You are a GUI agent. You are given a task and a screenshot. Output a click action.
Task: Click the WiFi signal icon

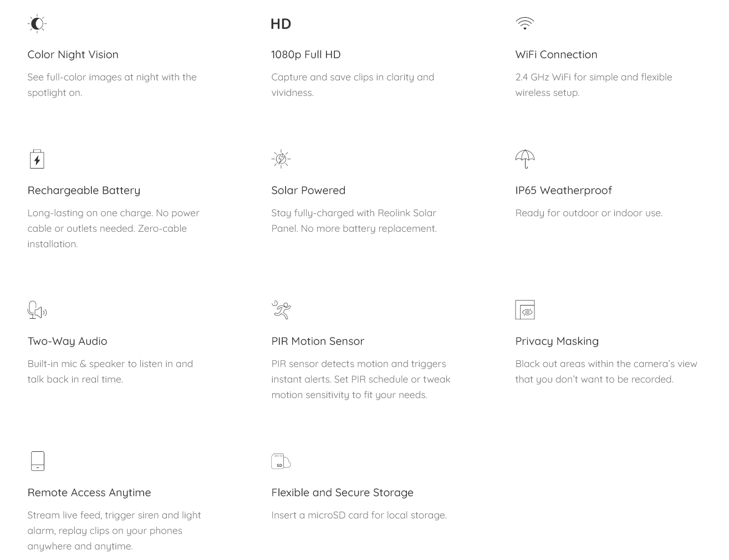click(524, 23)
